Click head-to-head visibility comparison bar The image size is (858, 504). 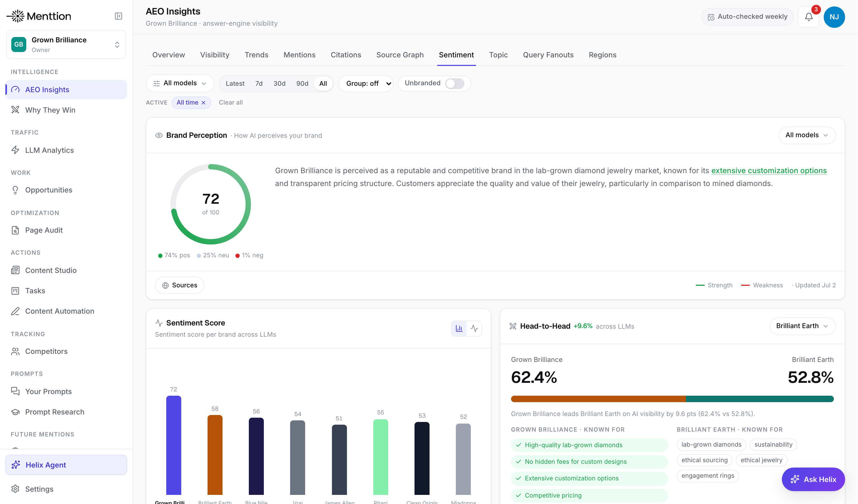672,399
